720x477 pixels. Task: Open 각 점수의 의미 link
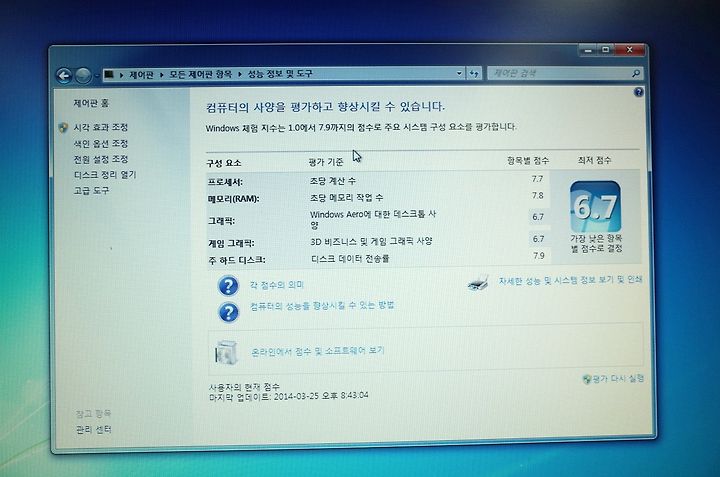276,285
